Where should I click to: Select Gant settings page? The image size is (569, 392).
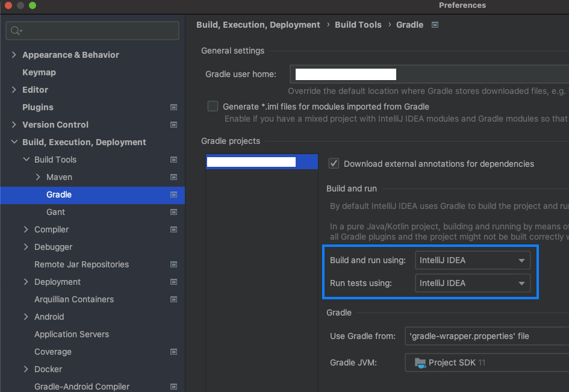click(55, 212)
